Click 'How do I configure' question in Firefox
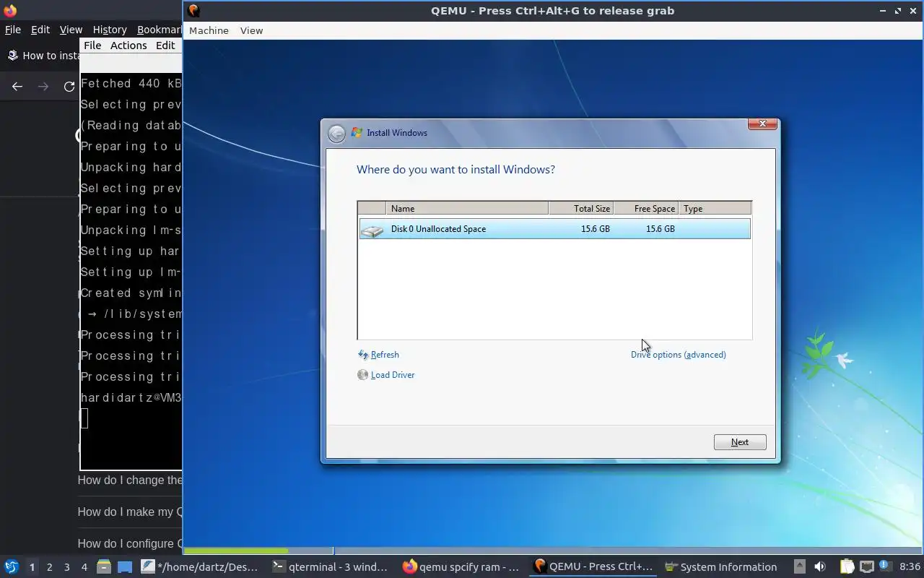The width and height of the screenshot is (924, 578). tap(130, 544)
